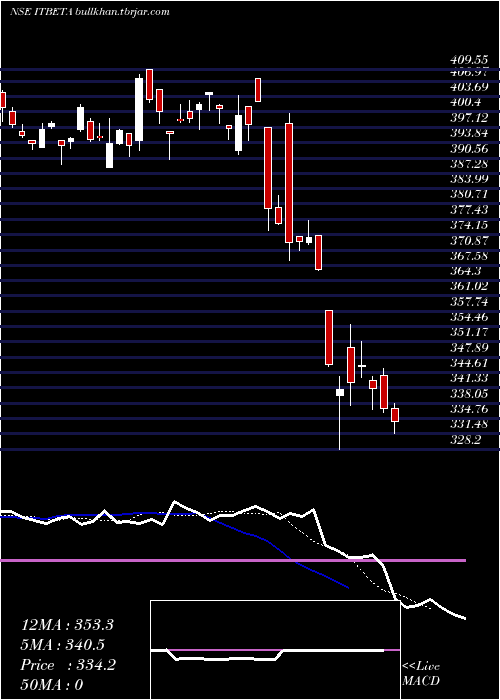Click the 400.4 price label
Screen dimensions: 500x700
[x=467, y=102]
